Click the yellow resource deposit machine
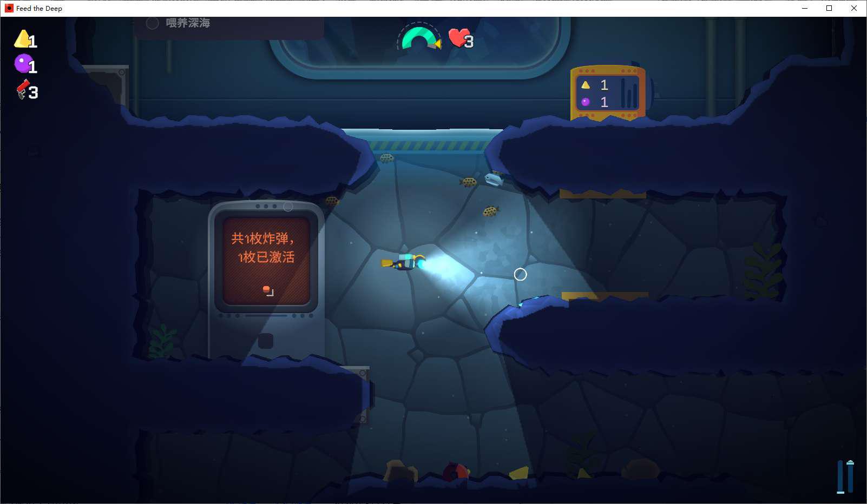 point(608,92)
